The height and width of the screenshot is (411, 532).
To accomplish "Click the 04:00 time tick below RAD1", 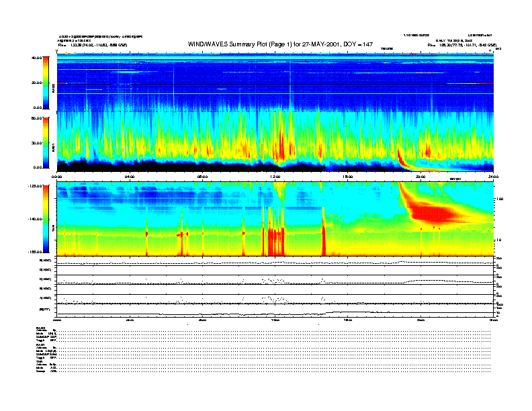I will [130, 177].
